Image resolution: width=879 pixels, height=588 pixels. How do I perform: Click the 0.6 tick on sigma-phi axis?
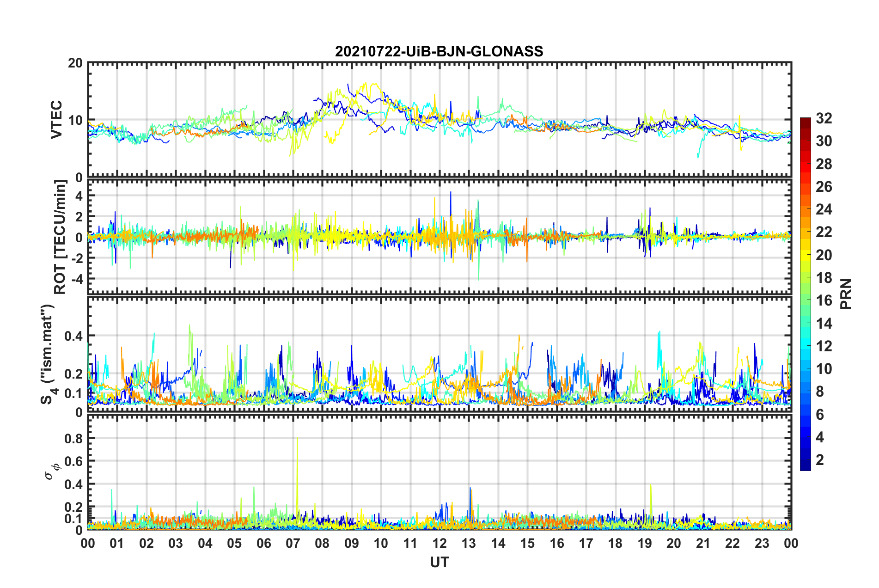pos(73,461)
